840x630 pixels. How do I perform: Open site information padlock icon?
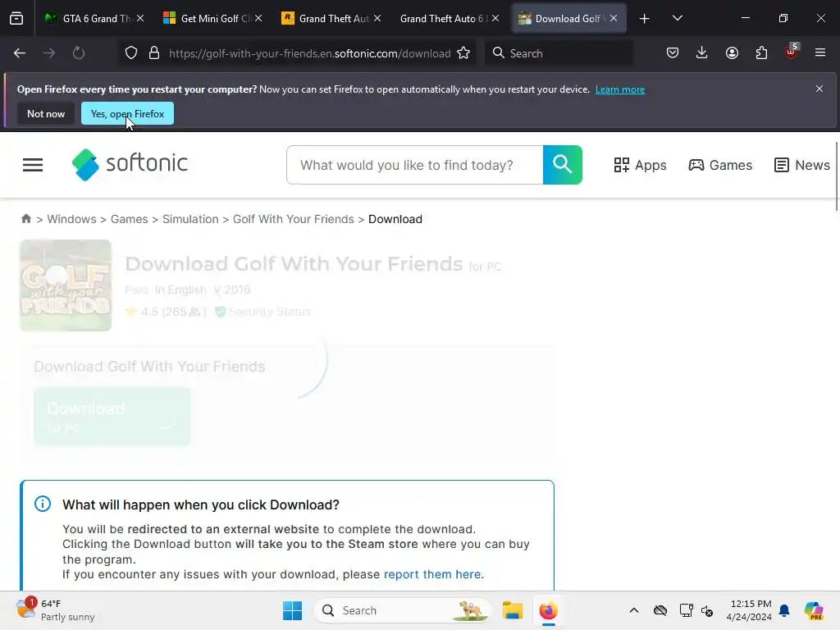pos(154,53)
